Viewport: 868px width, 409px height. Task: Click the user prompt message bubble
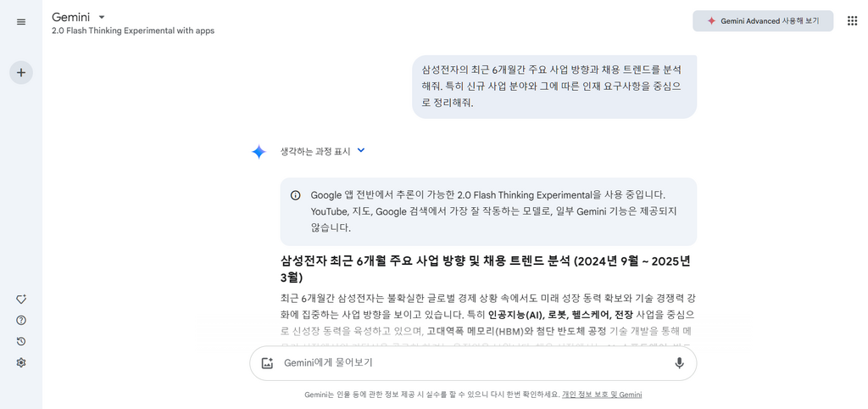[554, 87]
